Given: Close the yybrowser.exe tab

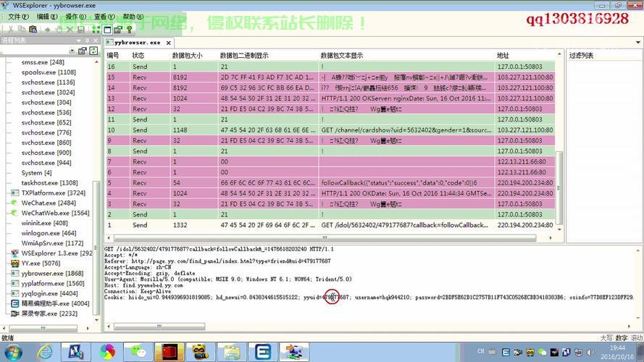Looking at the screenshot, I should click(x=168, y=43).
